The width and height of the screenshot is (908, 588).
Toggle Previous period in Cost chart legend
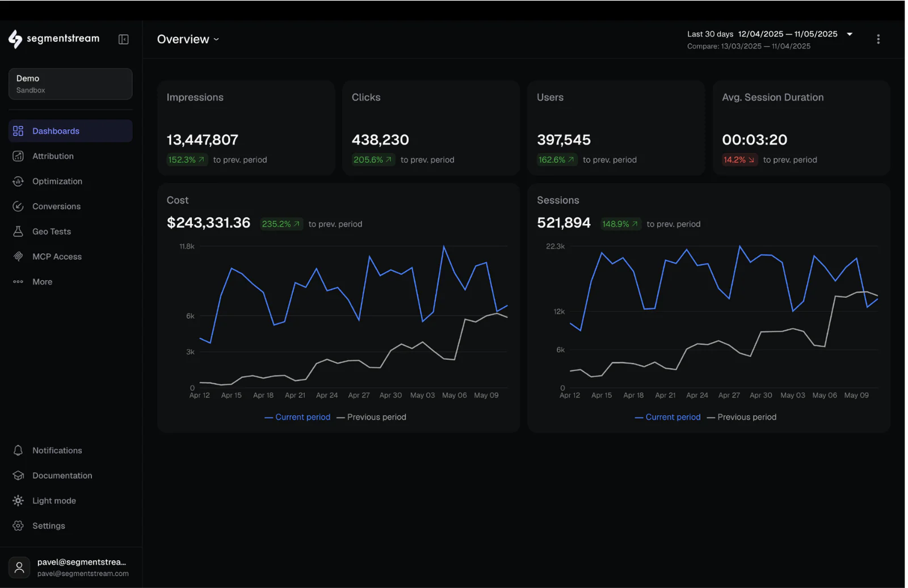(x=372, y=417)
